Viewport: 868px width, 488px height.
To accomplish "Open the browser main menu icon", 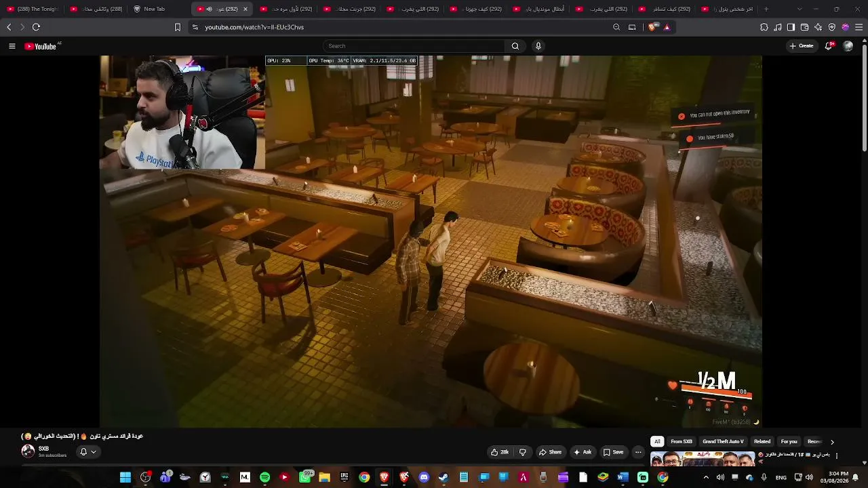I will tap(859, 27).
